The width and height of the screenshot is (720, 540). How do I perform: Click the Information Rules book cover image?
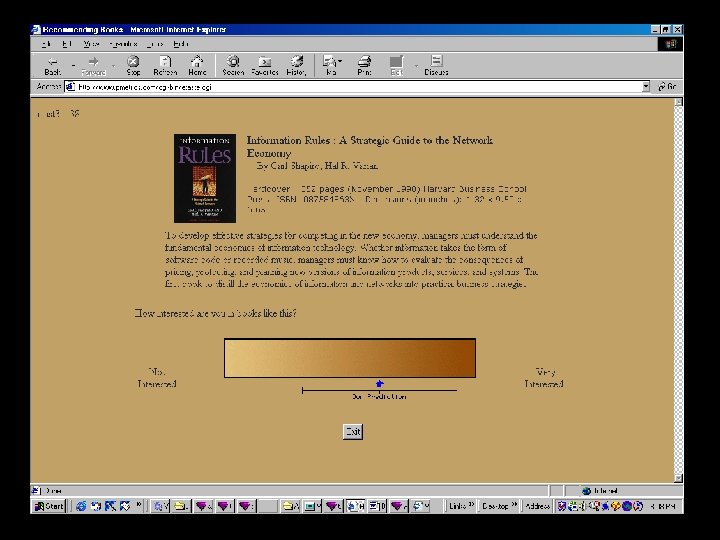pyautogui.click(x=205, y=178)
